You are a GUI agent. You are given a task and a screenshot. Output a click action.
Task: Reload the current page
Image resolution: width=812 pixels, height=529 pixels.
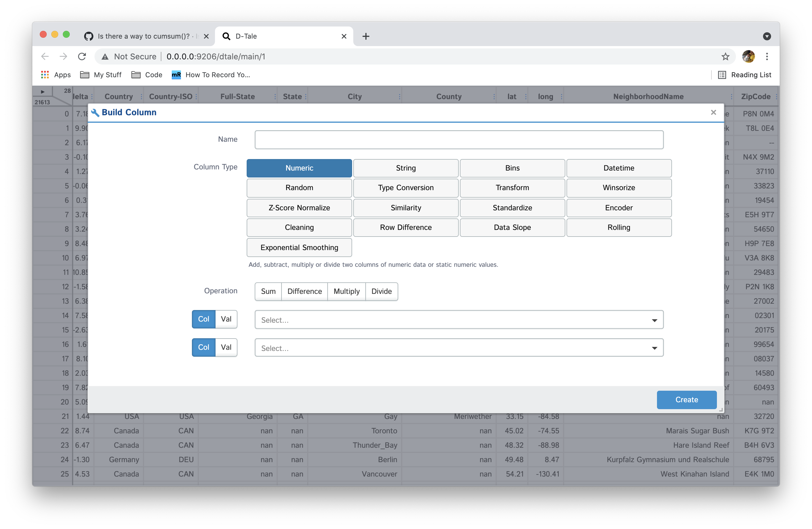(x=82, y=56)
